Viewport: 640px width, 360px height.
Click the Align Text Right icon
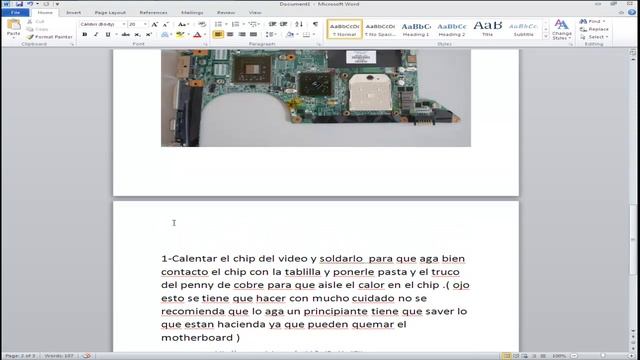242,35
